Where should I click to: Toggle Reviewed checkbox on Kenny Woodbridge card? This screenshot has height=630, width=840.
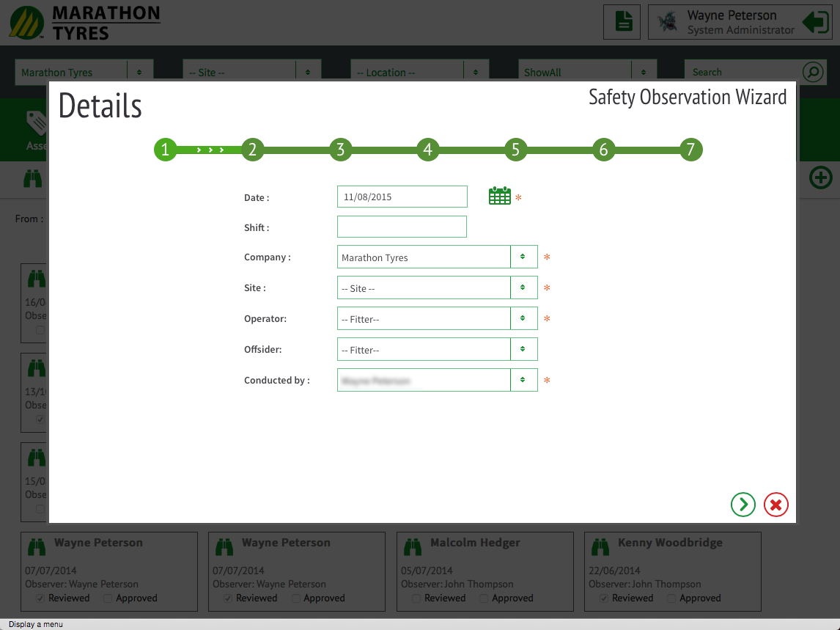coord(605,598)
